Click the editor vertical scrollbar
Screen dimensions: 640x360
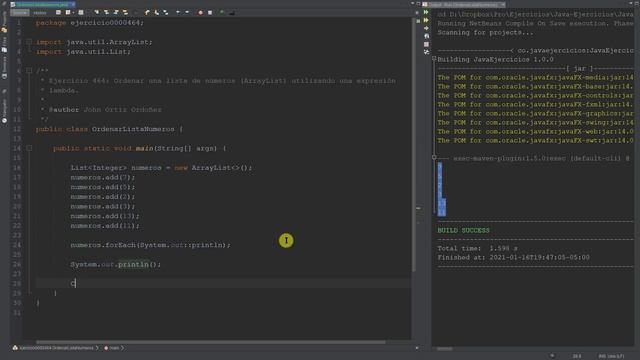(x=414, y=145)
